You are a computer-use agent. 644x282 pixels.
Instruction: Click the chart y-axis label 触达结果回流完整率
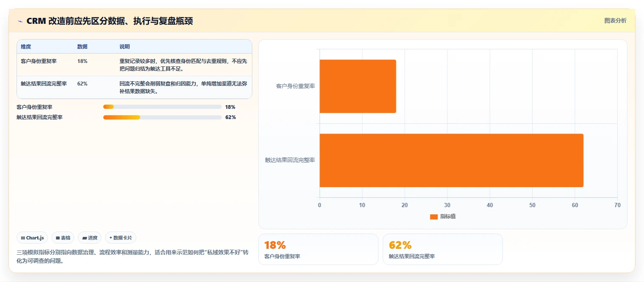(x=290, y=160)
